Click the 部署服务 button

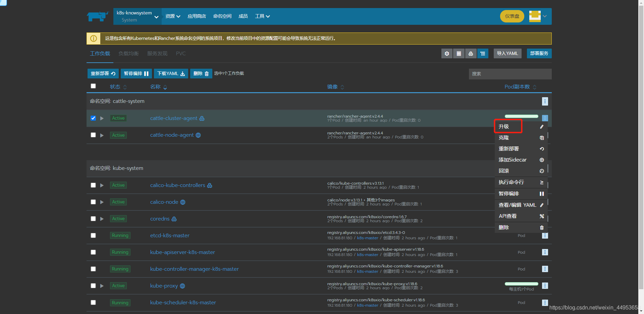pos(539,54)
